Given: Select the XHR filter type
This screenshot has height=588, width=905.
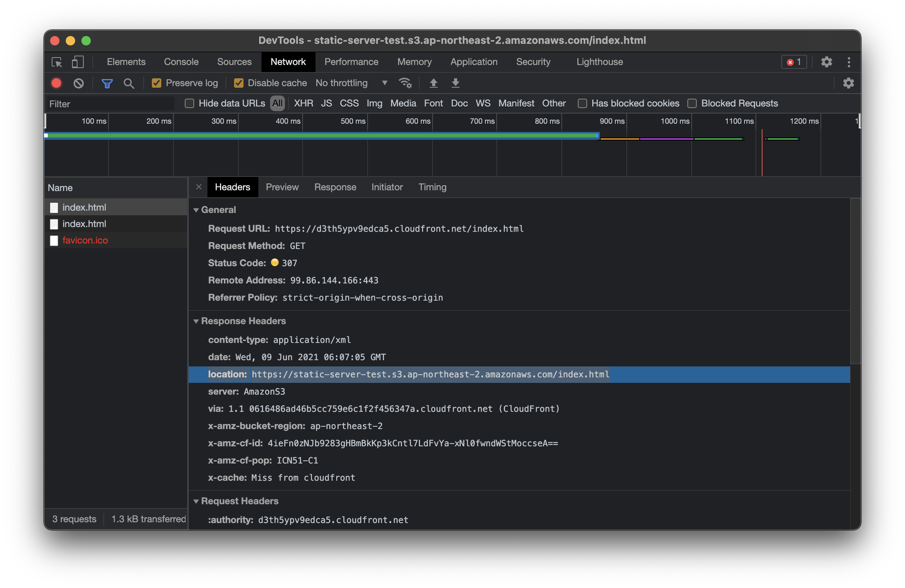Looking at the screenshot, I should point(303,103).
